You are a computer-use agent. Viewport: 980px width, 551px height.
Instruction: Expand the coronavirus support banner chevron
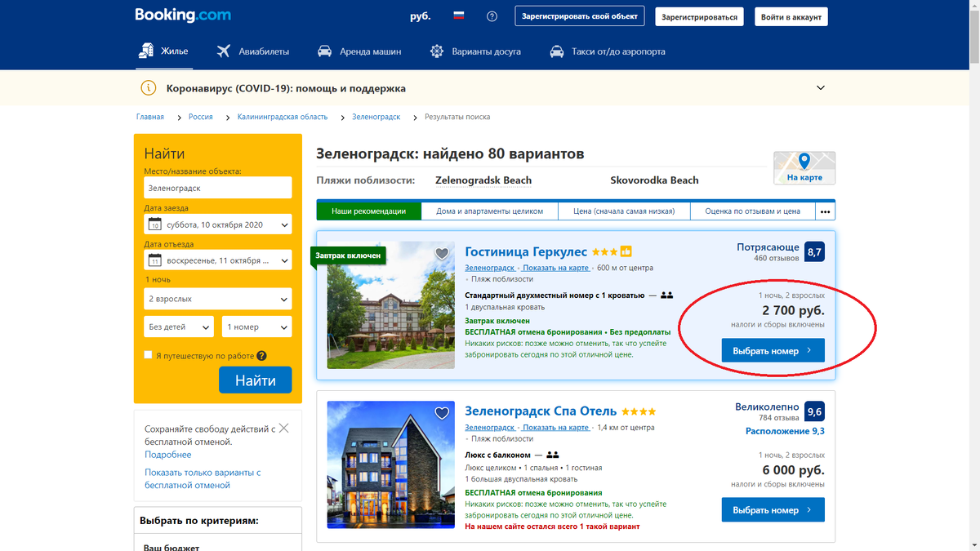click(x=821, y=88)
